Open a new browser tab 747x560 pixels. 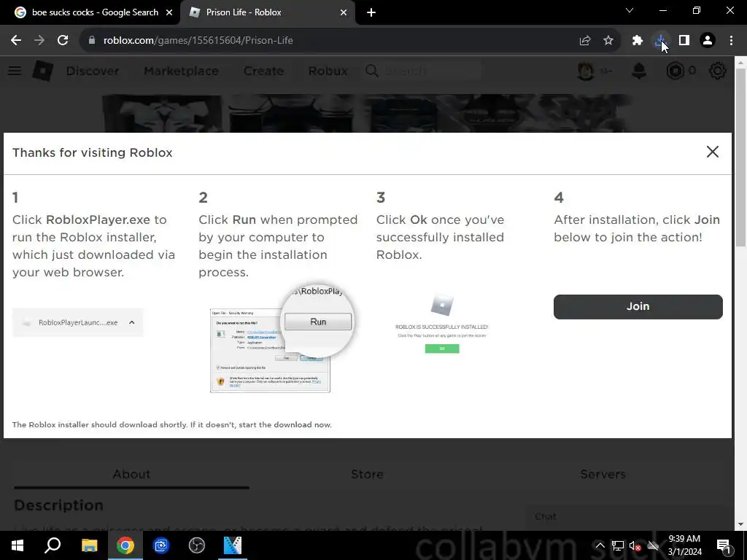coord(371,12)
